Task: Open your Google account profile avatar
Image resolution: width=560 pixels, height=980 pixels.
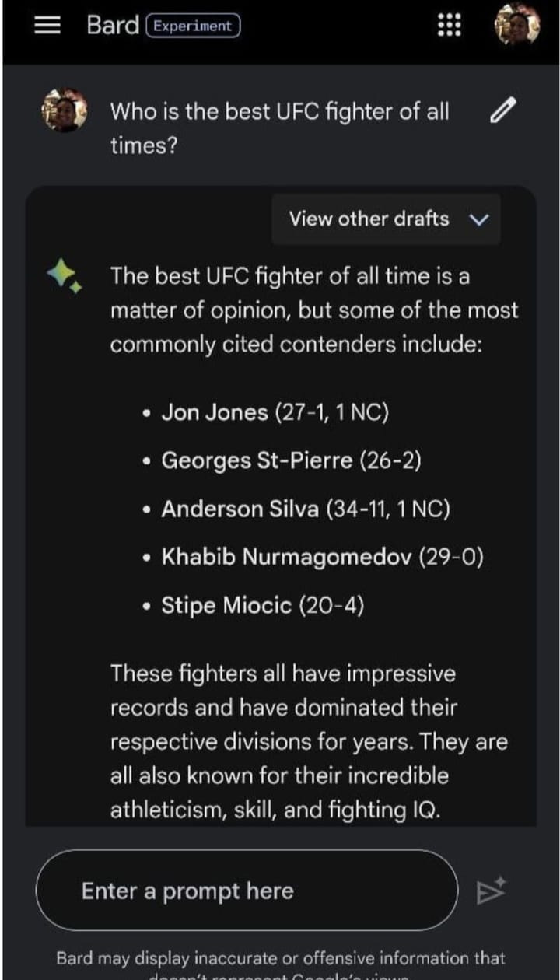Action: (x=516, y=25)
